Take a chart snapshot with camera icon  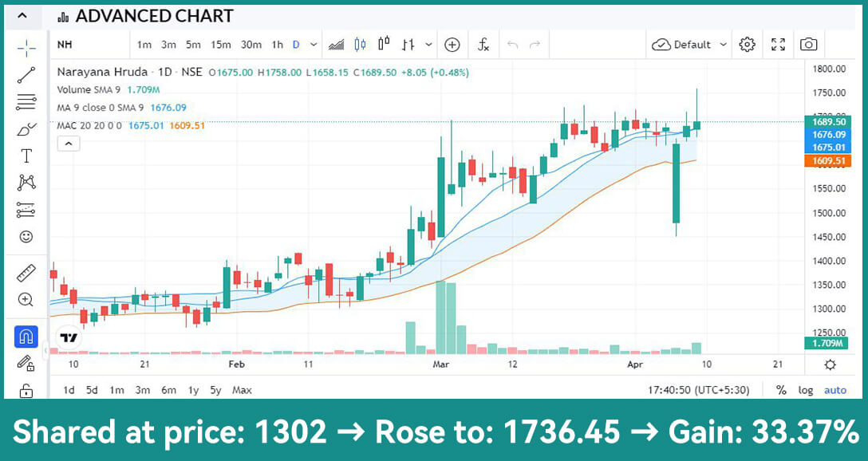pos(809,45)
